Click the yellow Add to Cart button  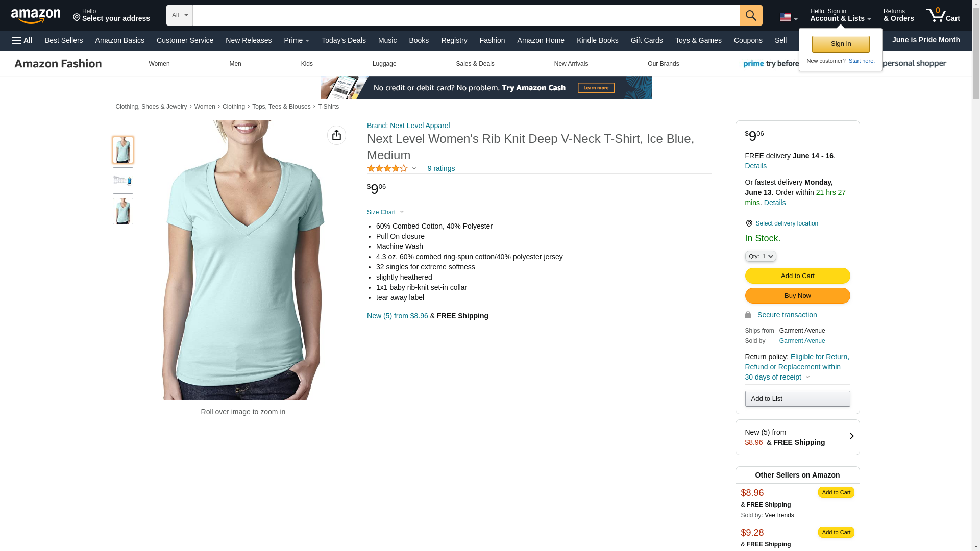click(x=797, y=276)
